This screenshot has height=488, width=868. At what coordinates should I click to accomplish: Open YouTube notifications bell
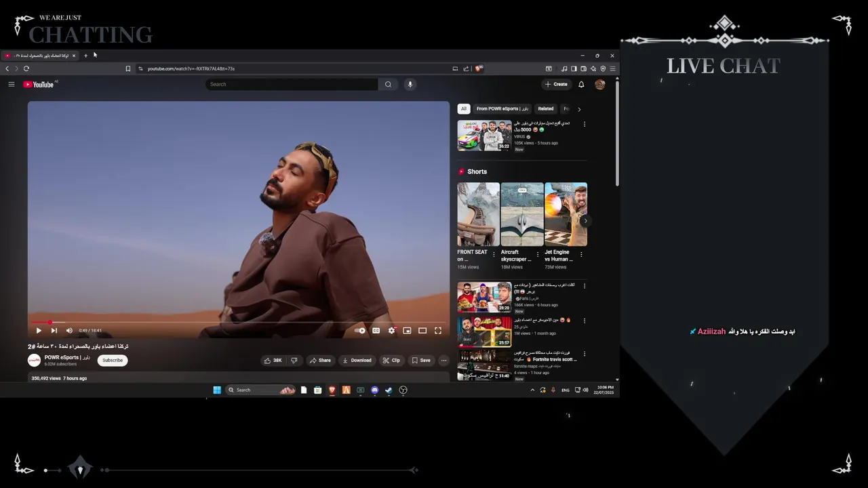[x=581, y=84]
